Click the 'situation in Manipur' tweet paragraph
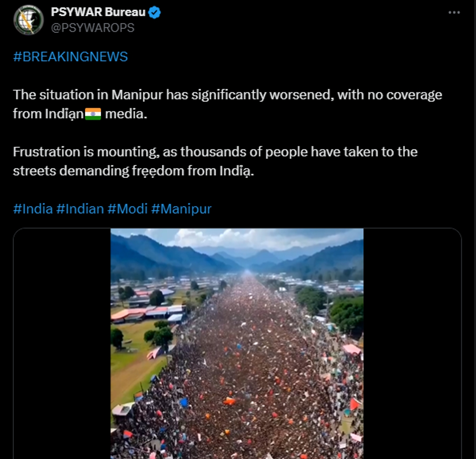The image size is (476, 459). click(x=227, y=104)
